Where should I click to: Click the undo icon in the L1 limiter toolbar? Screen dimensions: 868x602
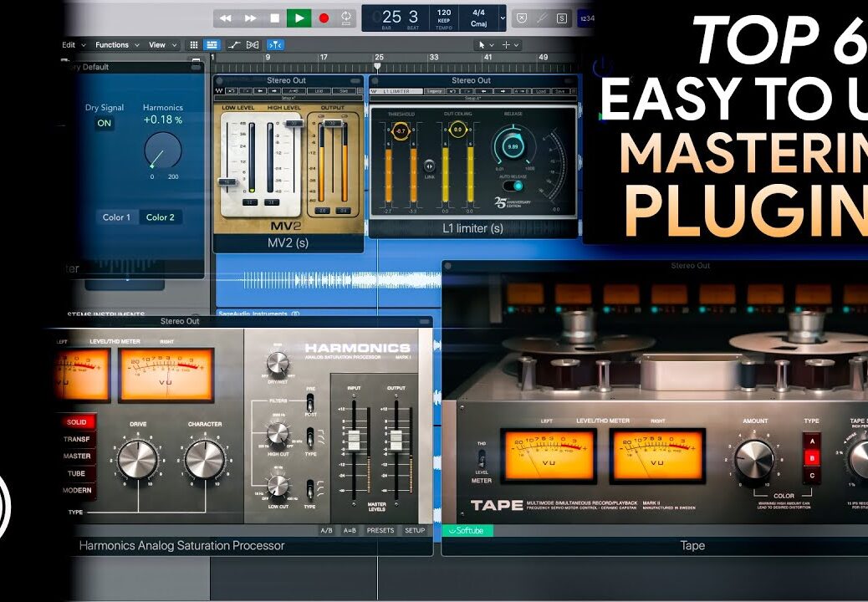(x=453, y=91)
